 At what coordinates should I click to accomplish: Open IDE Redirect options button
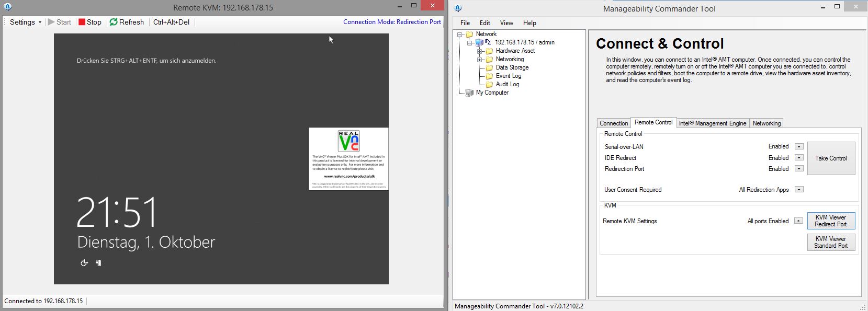[799, 157]
